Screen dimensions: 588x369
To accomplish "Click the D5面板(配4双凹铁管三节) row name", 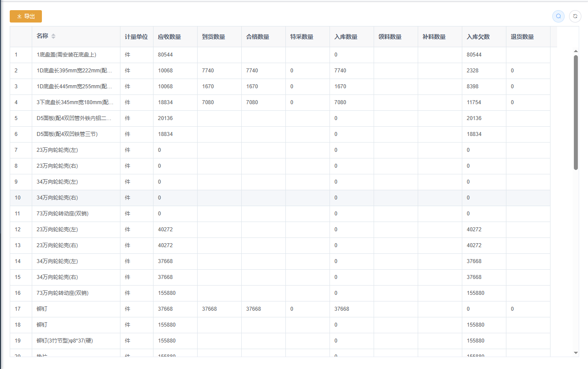I will click(x=67, y=134).
